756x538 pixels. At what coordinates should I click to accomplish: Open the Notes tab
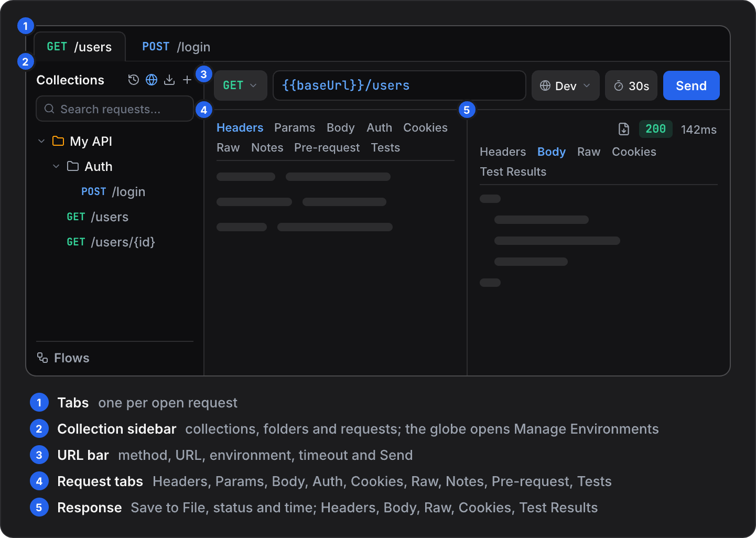[x=267, y=147]
